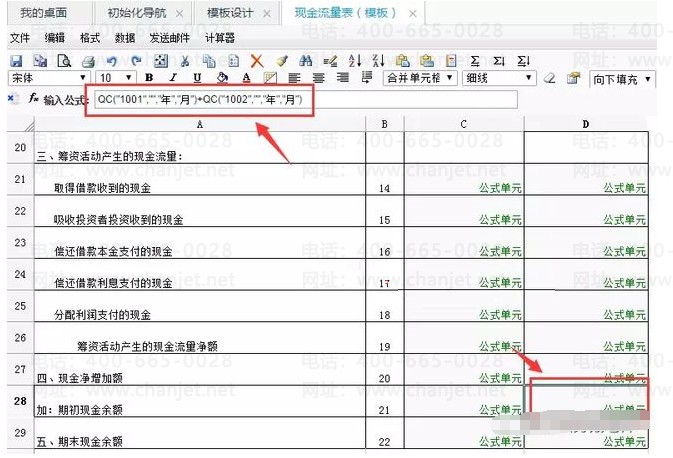673x458 pixels.
Task: Open the 计算器 menu
Action: click(x=220, y=38)
